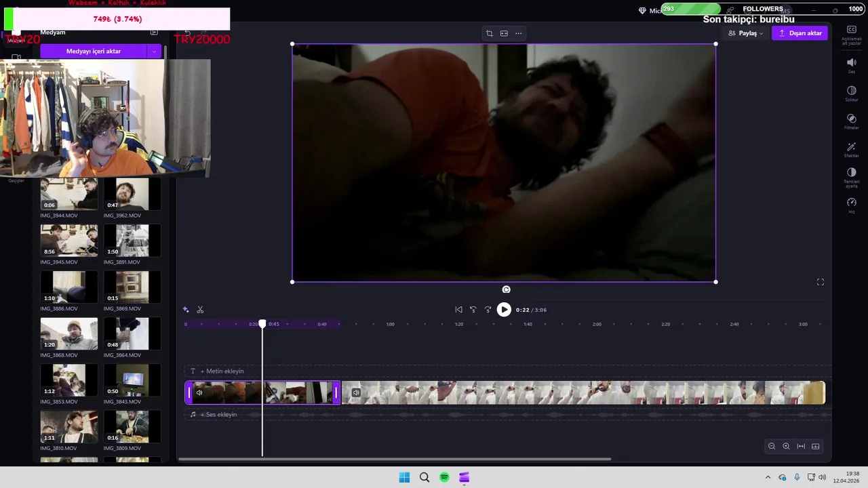
Task: Open the Efektler effects panel
Action: click(x=851, y=150)
